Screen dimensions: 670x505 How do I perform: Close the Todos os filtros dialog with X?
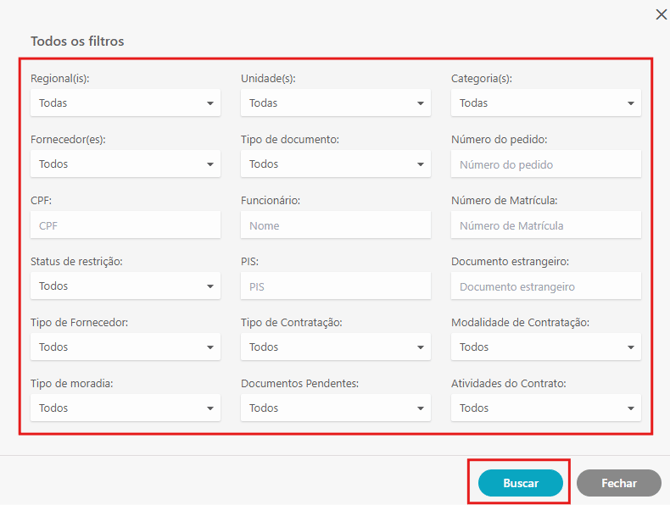tap(661, 15)
